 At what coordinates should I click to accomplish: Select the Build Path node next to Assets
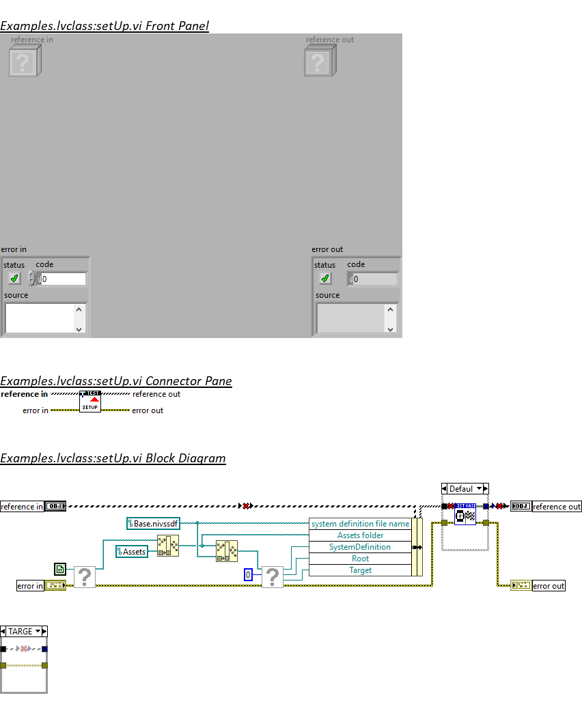pos(168,546)
